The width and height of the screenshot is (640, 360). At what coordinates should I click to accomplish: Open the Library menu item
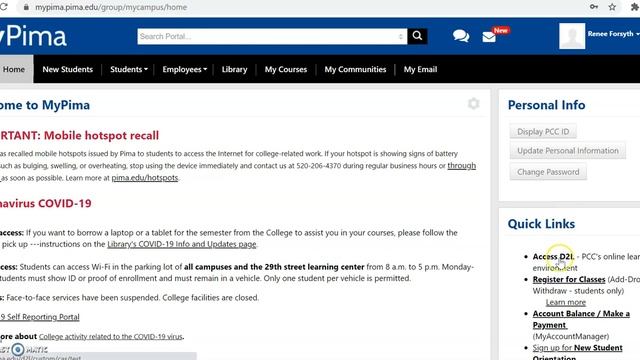(234, 69)
